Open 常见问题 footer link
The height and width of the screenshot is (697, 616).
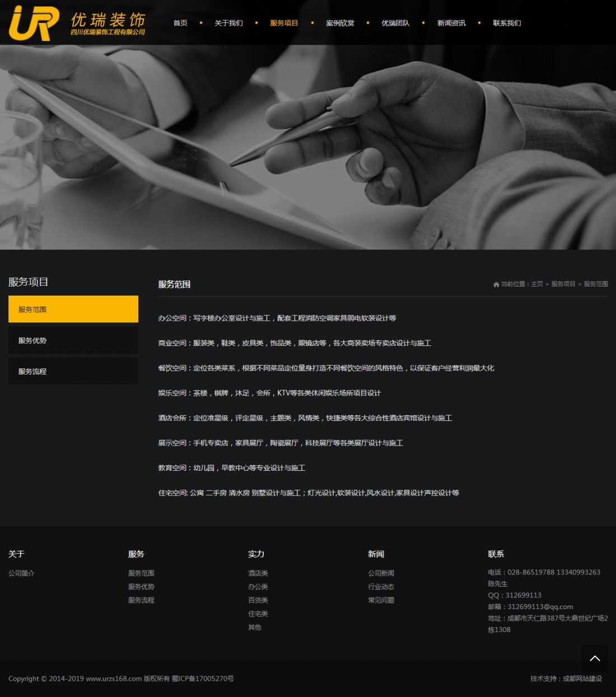point(381,600)
